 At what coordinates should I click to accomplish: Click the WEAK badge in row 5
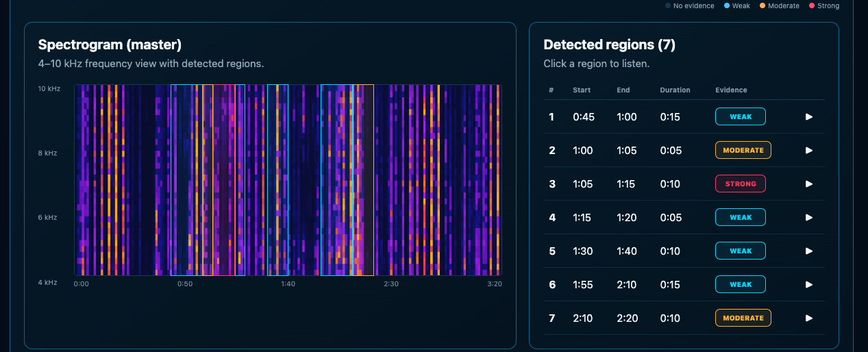pyautogui.click(x=741, y=251)
